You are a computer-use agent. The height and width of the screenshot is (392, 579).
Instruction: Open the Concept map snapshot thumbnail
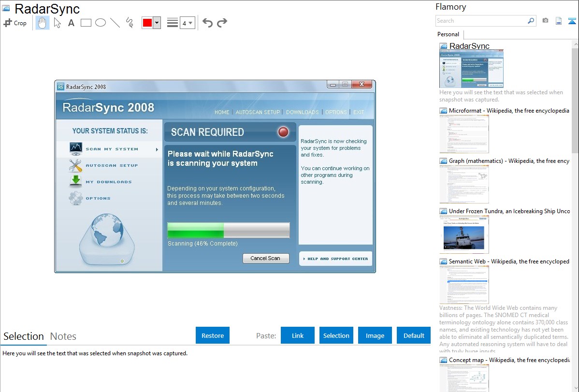coord(464,378)
